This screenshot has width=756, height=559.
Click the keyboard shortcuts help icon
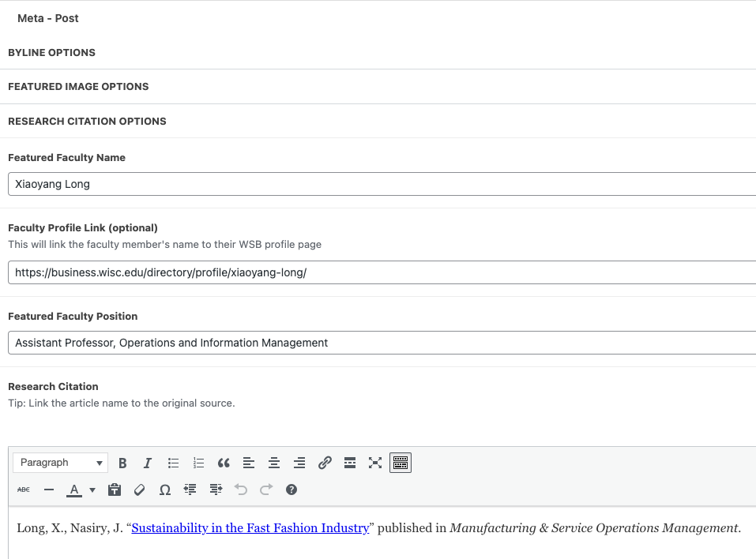pyautogui.click(x=291, y=490)
